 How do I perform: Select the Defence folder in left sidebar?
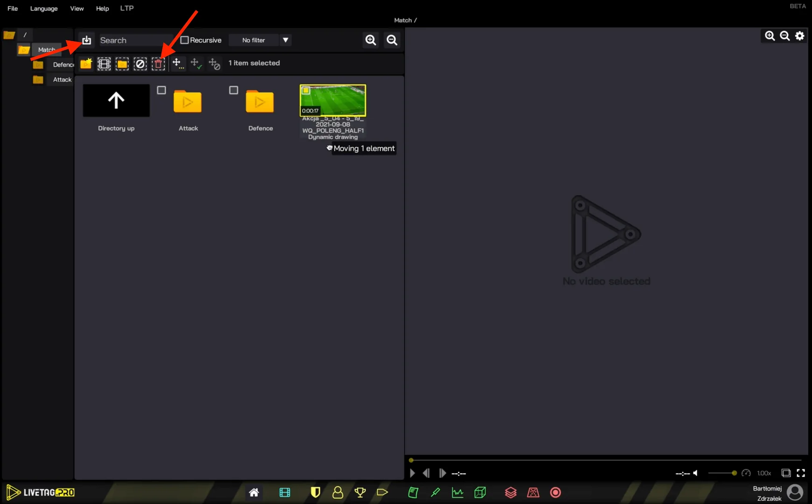[x=62, y=64]
